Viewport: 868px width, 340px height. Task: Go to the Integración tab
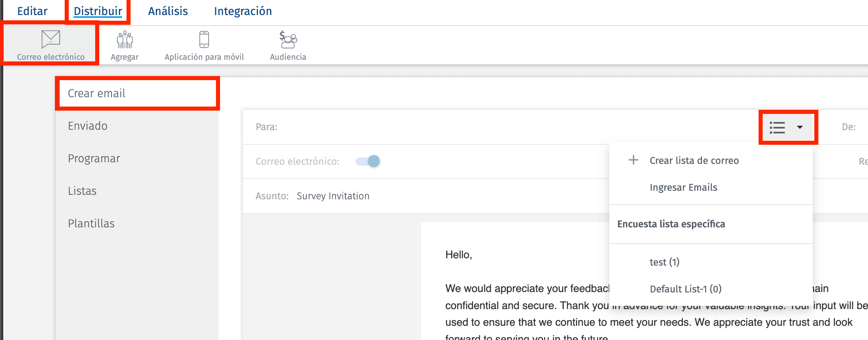243,11
